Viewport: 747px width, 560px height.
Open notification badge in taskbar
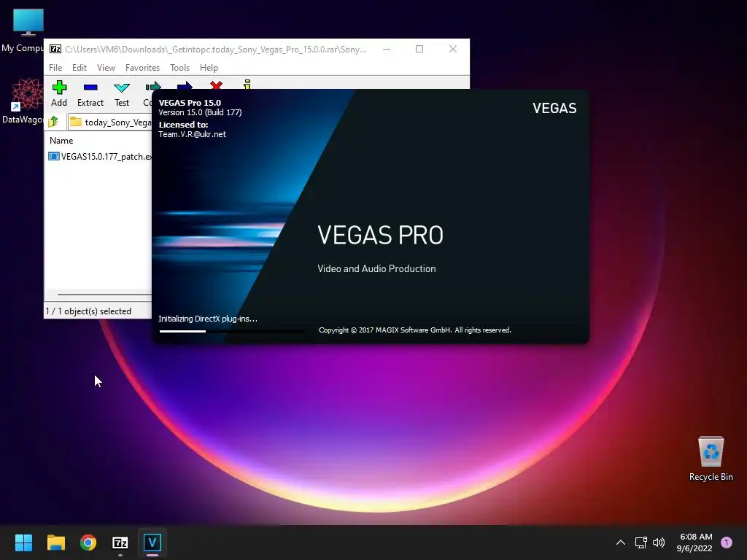pos(727,542)
